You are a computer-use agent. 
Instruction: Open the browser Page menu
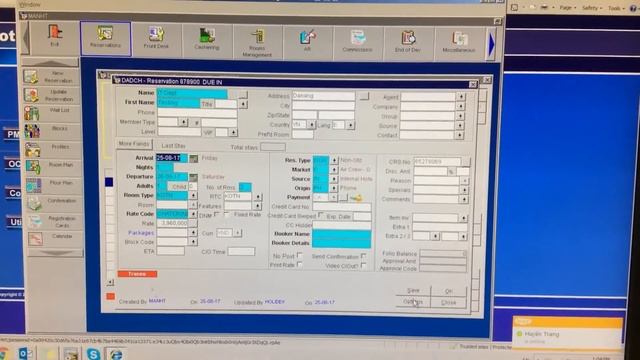tap(567, 8)
